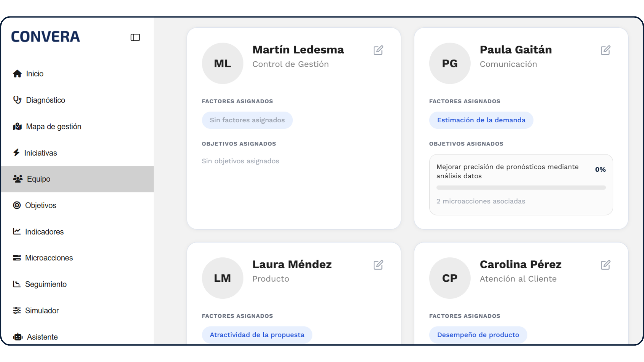The height and width of the screenshot is (362, 644).
Task: Click Factores Asignados heading in Martín's card
Action: pos(237,101)
